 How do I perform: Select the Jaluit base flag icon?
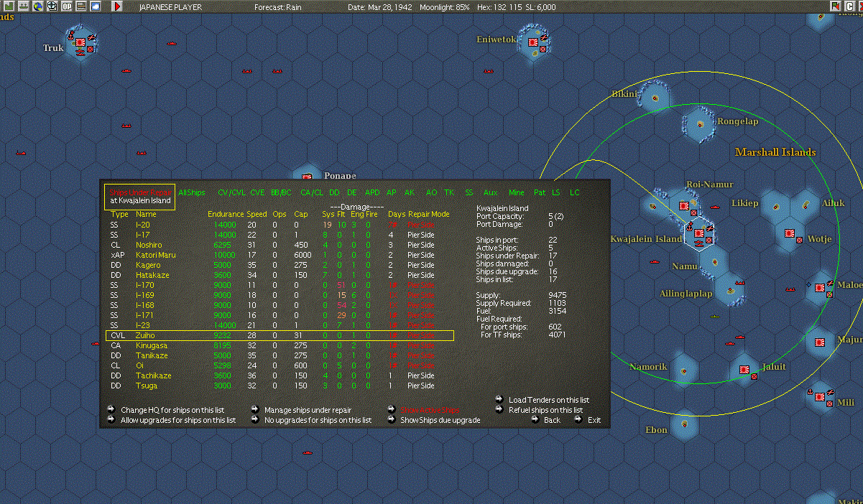(744, 370)
